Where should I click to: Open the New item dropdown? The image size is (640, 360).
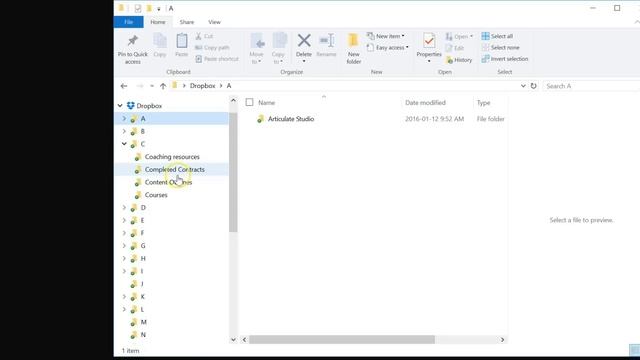(386, 36)
